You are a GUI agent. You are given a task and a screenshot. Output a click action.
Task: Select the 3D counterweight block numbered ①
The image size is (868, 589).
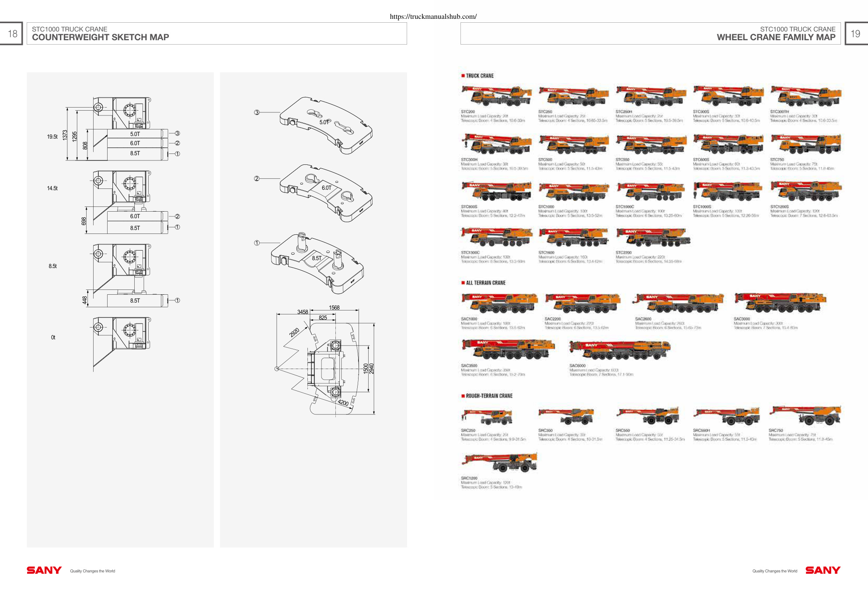(317, 263)
